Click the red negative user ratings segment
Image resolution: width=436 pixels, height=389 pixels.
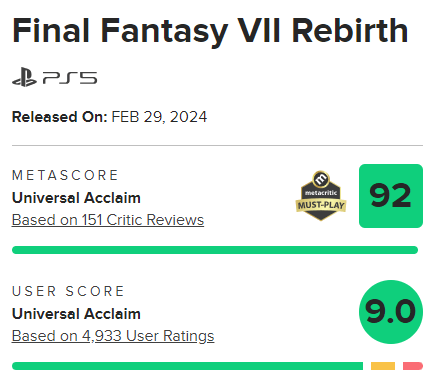413,366
